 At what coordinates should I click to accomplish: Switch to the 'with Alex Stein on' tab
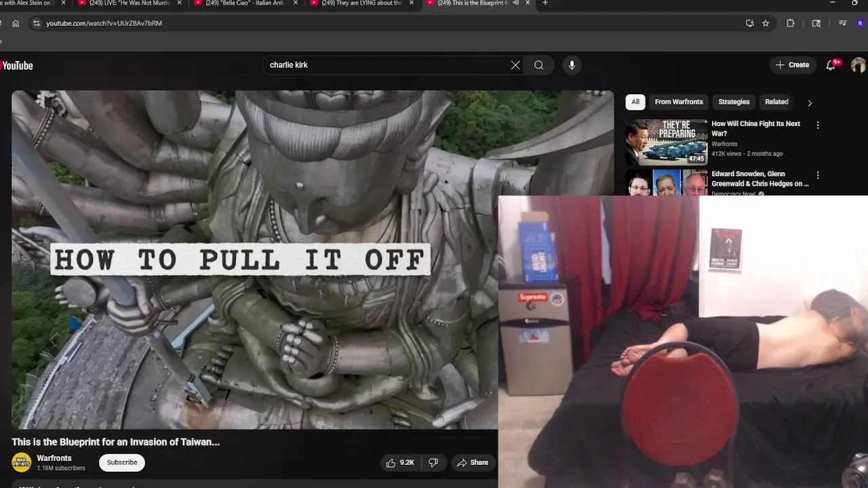coord(28,3)
